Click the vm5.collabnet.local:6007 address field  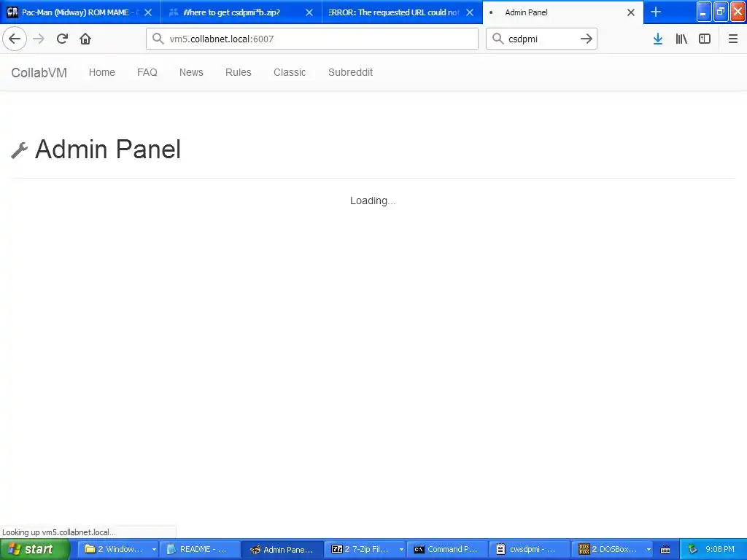312,39
